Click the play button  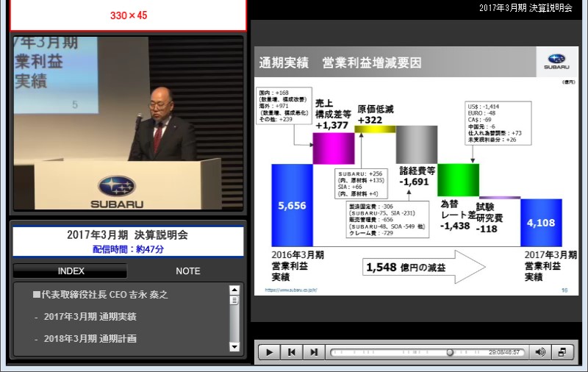pos(269,352)
